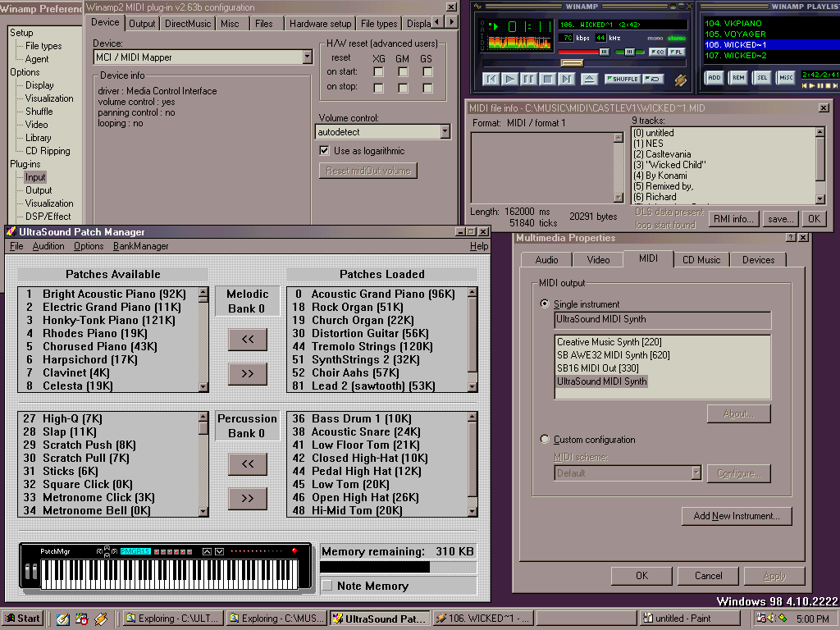Stop playback in Winamp main window
Viewport: 840px width, 630px height.
(547, 80)
